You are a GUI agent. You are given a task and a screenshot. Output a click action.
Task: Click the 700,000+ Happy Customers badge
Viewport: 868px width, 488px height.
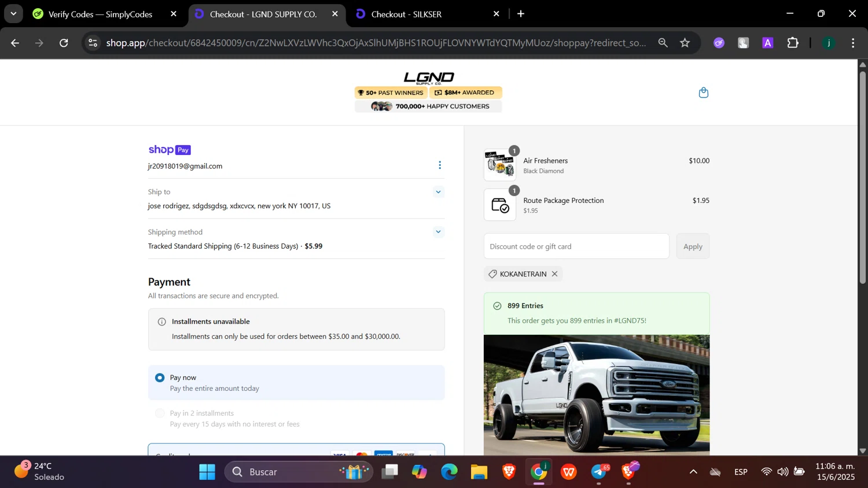point(429,106)
